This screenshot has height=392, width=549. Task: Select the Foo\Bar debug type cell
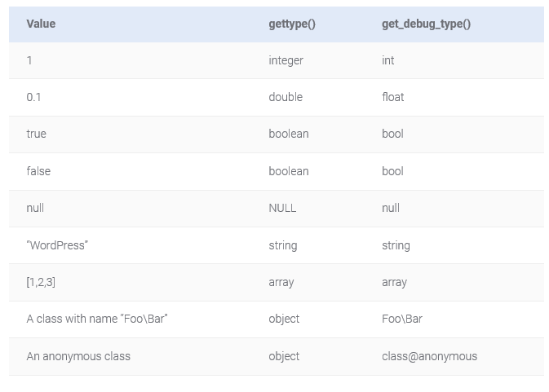tap(402, 319)
